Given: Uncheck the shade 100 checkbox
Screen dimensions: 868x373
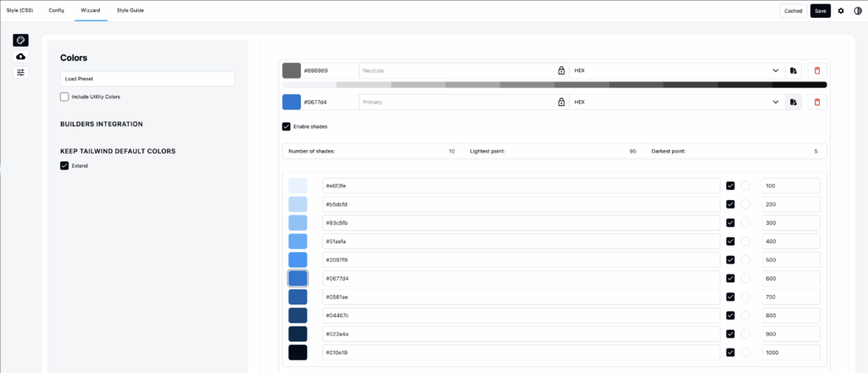Looking at the screenshot, I should pos(730,186).
